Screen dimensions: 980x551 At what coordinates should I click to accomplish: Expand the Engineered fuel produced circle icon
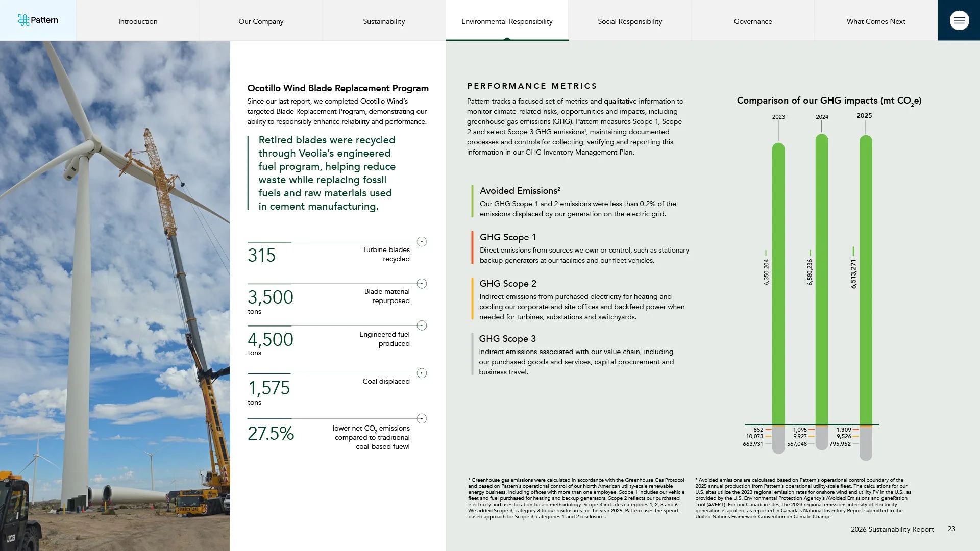point(422,325)
